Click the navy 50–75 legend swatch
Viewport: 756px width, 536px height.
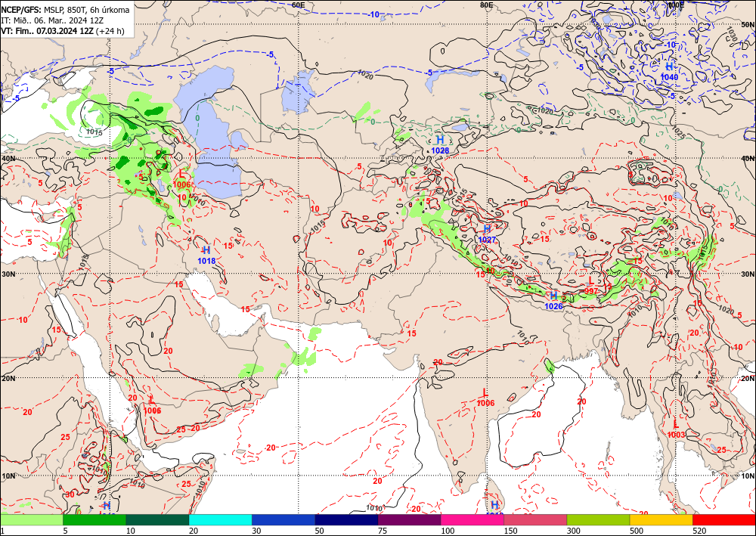point(346,519)
